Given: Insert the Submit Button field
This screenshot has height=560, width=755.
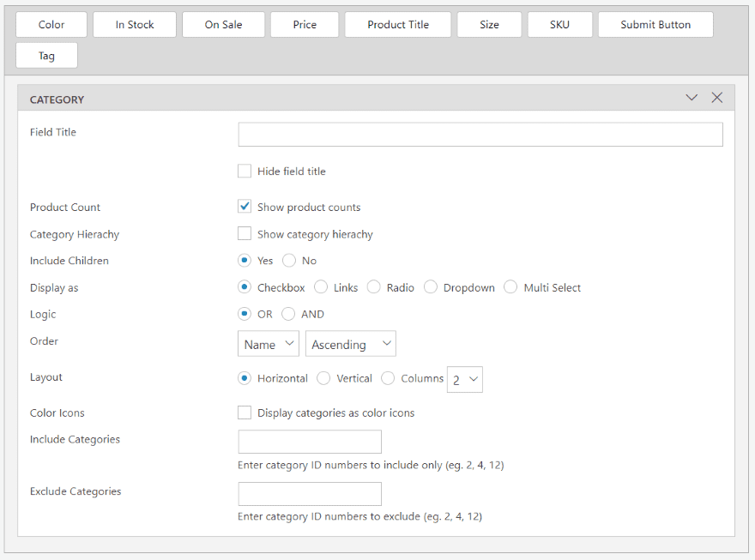Looking at the screenshot, I should (655, 25).
